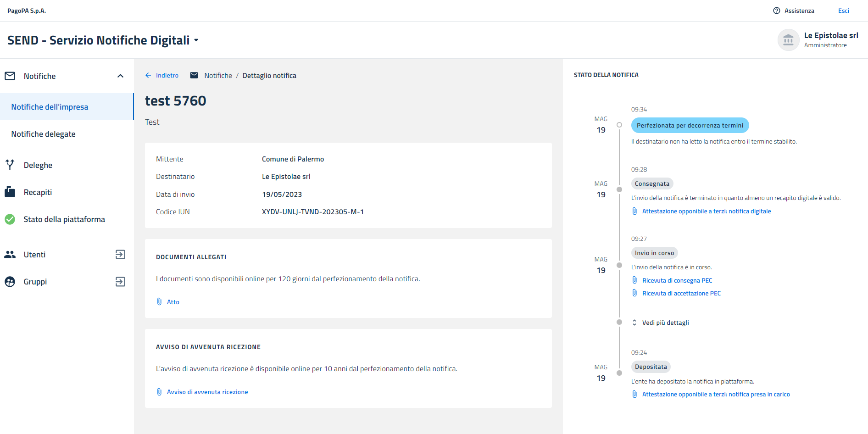Click the exit arrow icon next to Gruppi

[120, 282]
